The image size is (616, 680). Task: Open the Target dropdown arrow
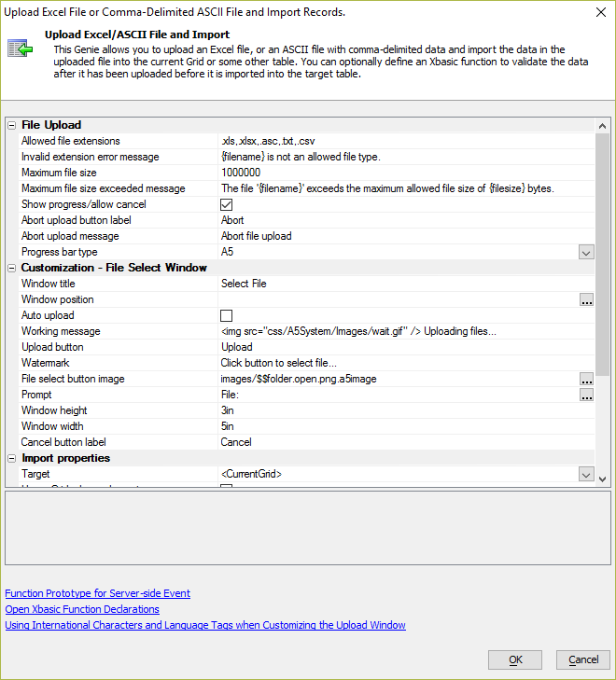[586, 475]
